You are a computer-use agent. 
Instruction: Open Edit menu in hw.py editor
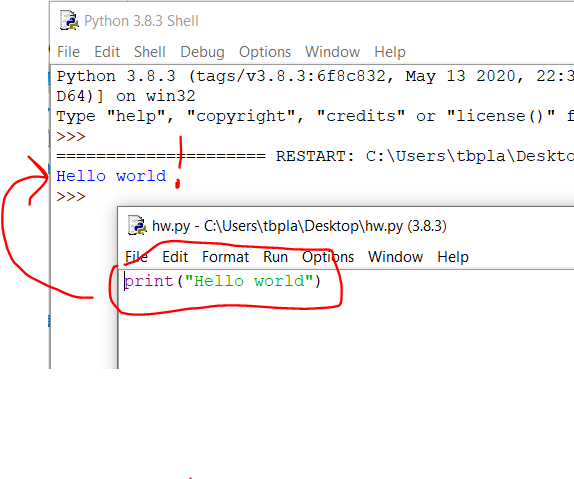[x=175, y=257]
